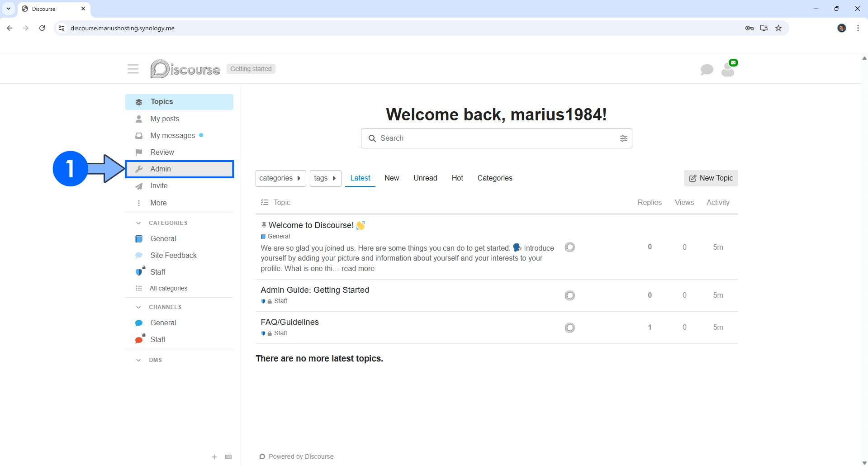Open the Discourse logo home link
This screenshot has height=466, width=868.
(x=185, y=69)
